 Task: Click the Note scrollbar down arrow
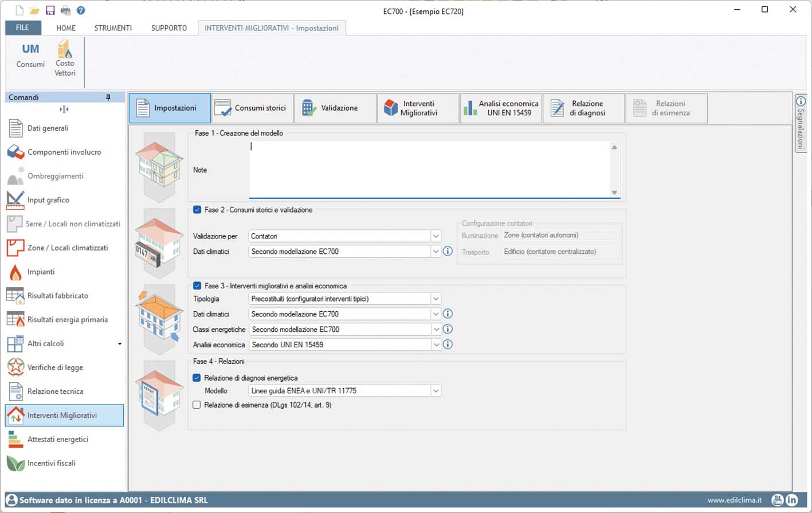[x=614, y=193]
